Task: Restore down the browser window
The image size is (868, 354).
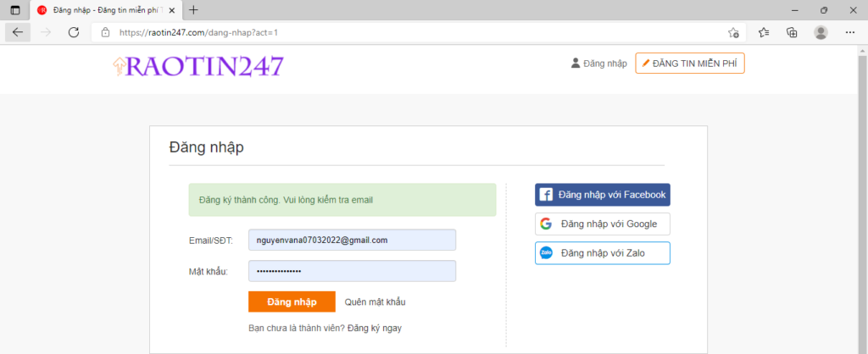Action: (x=824, y=10)
